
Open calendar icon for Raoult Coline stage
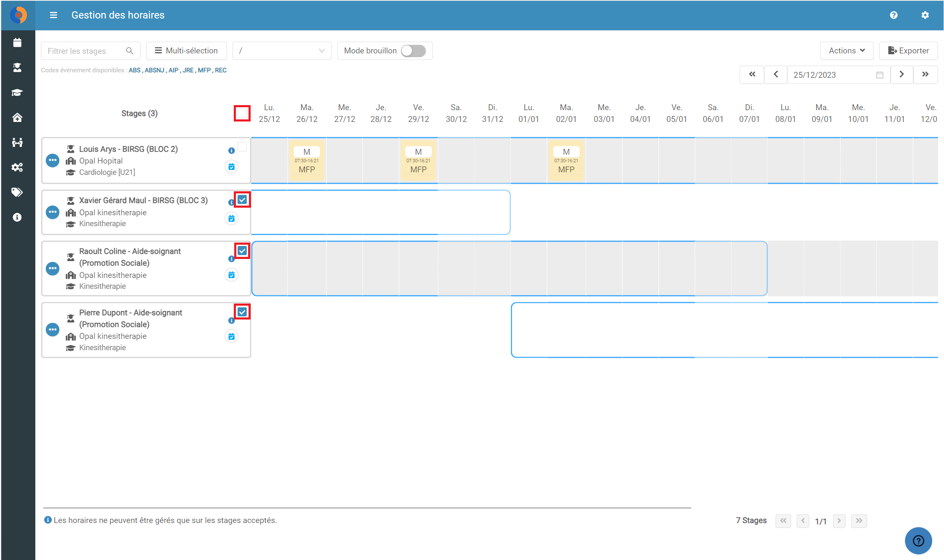click(x=232, y=275)
